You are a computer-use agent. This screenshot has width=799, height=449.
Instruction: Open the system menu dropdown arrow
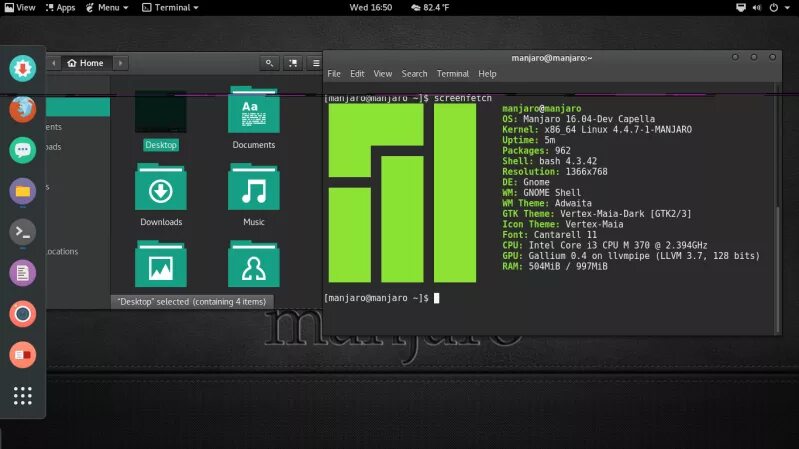787,8
